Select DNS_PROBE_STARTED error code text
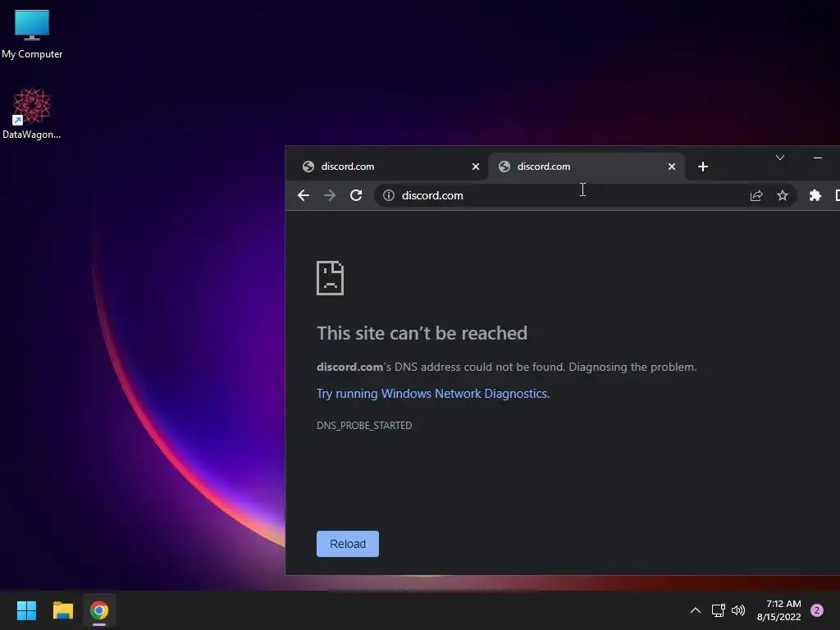 coord(364,426)
